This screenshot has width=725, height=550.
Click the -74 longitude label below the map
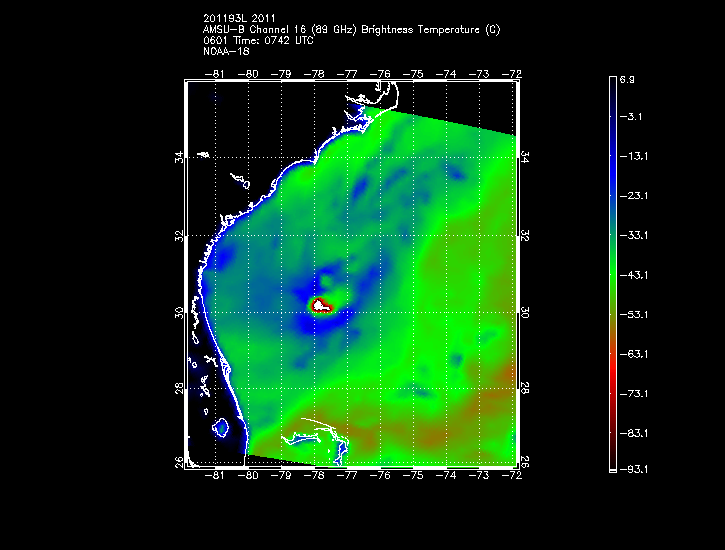tap(446, 475)
